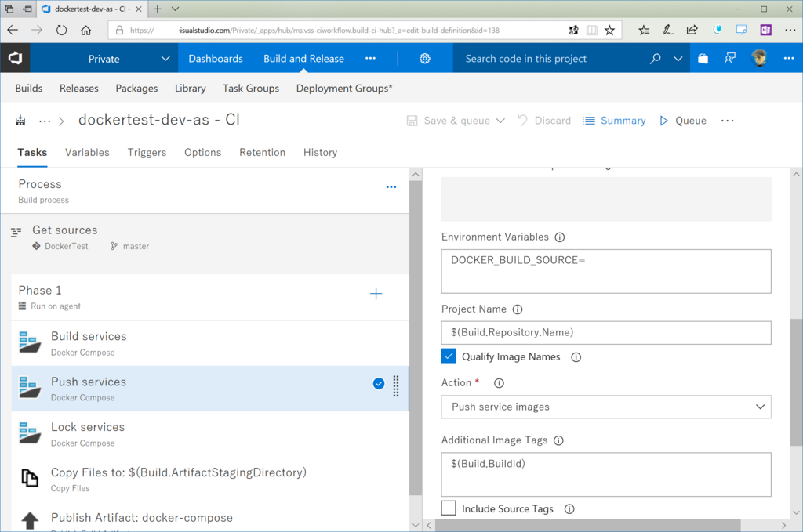Open the marketplace shopping bag icon

point(703,58)
